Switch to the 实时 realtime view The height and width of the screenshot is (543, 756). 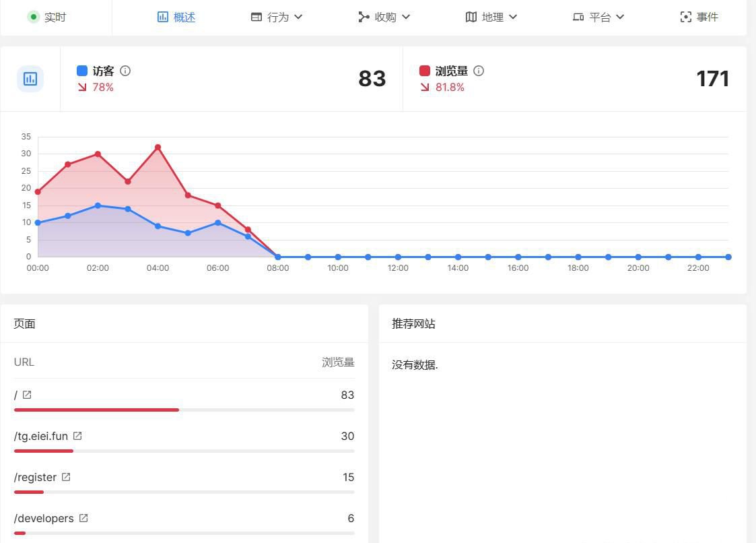point(47,16)
